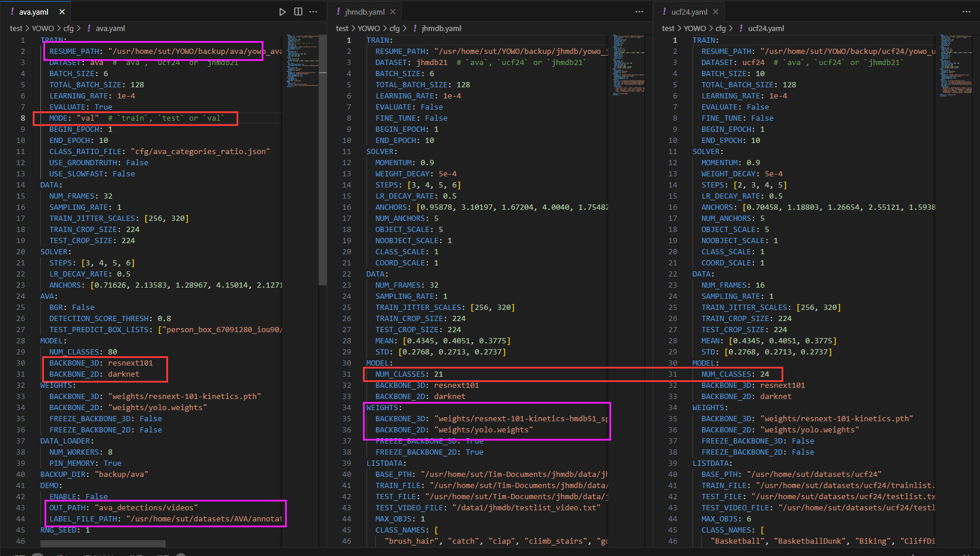Click 'DATASET: jhmdb21' in jhmdb.yaml

[411, 62]
